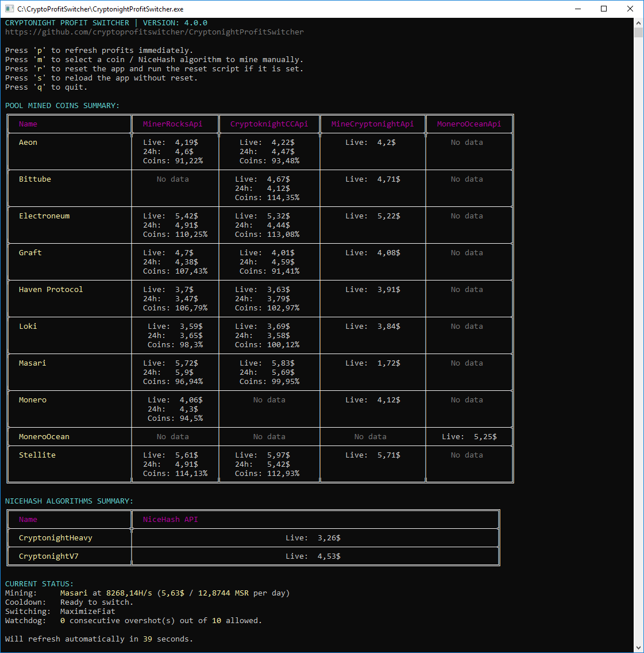This screenshot has height=653, width=644.
Task: Click the 'Bittube' row name
Action: [x=35, y=179]
